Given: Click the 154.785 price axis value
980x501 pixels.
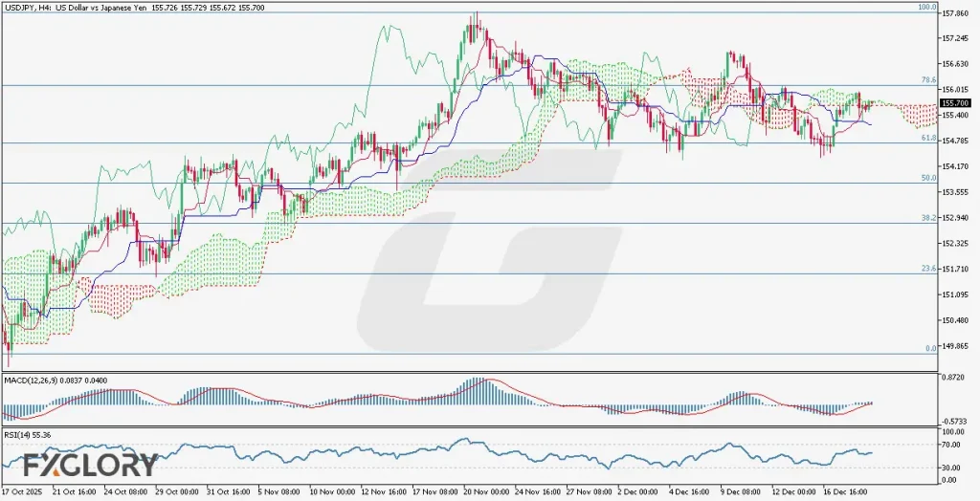Looking at the screenshot, I should tap(954, 141).
